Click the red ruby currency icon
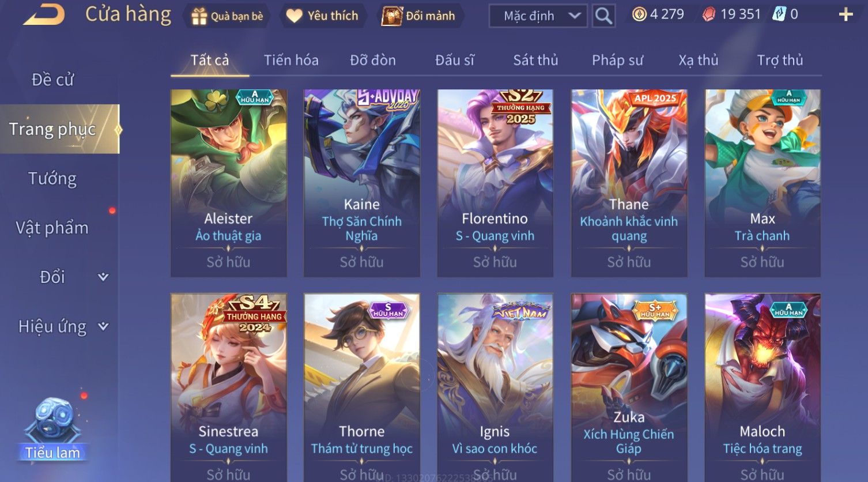The height and width of the screenshot is (482, 868). point(708,14)
